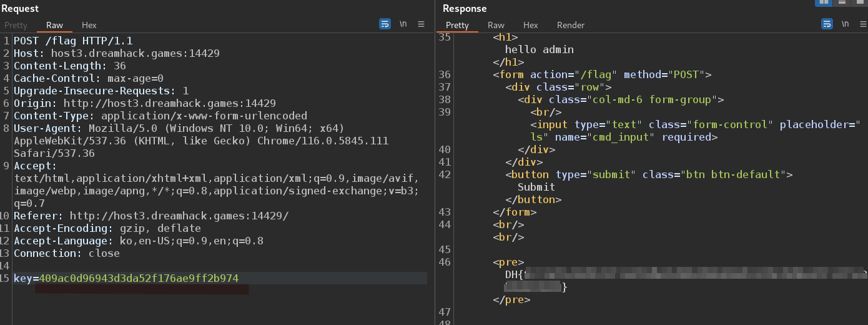Select combined tabbed layout view icon

860,2
